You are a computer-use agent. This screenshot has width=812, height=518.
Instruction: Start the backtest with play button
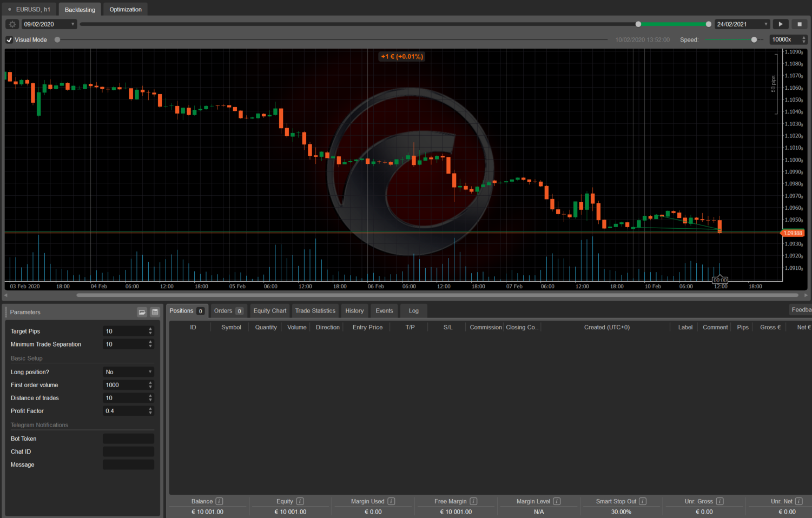(x=780, y=24)
